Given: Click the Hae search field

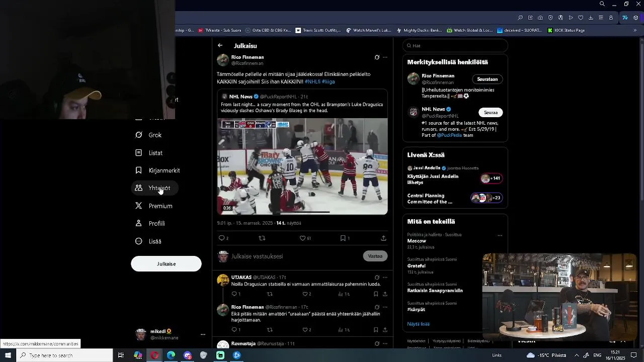Looking at the screenshot, I should [455, 46].
